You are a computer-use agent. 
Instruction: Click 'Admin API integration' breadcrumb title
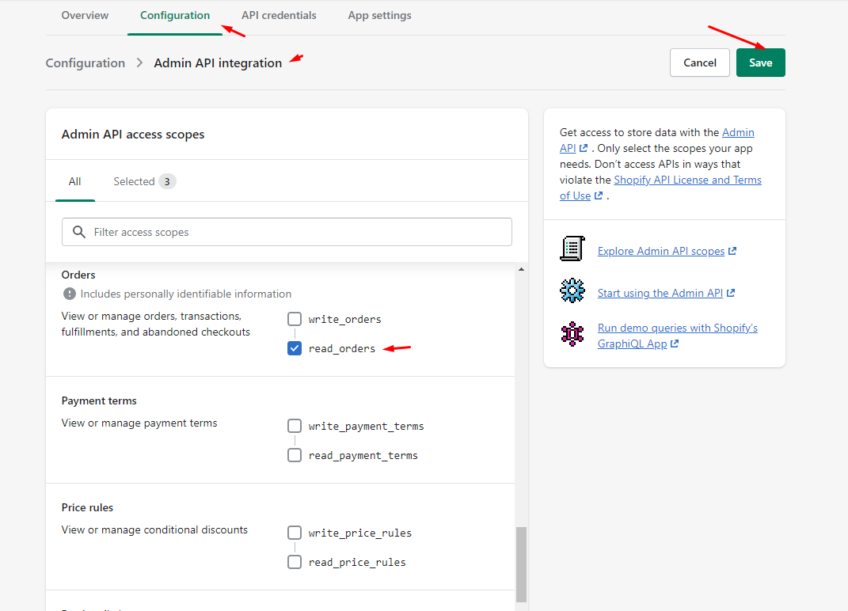click(218, 63)
